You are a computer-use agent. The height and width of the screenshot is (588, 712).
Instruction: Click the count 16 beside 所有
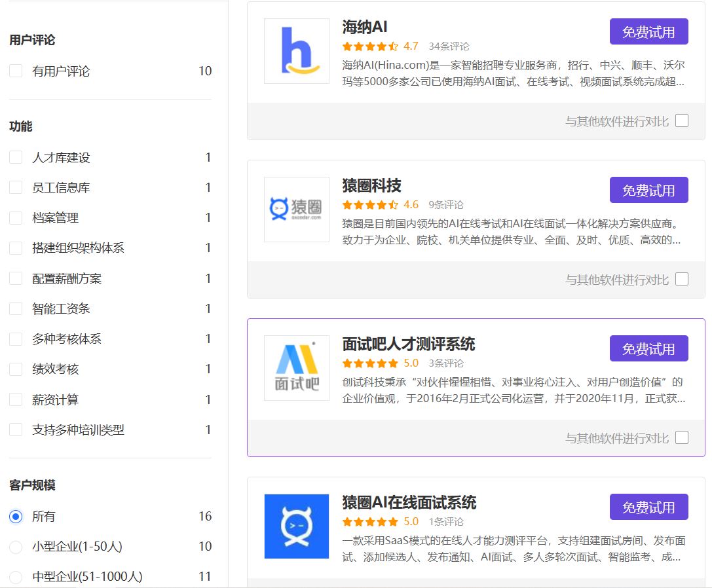click(205, 516)
